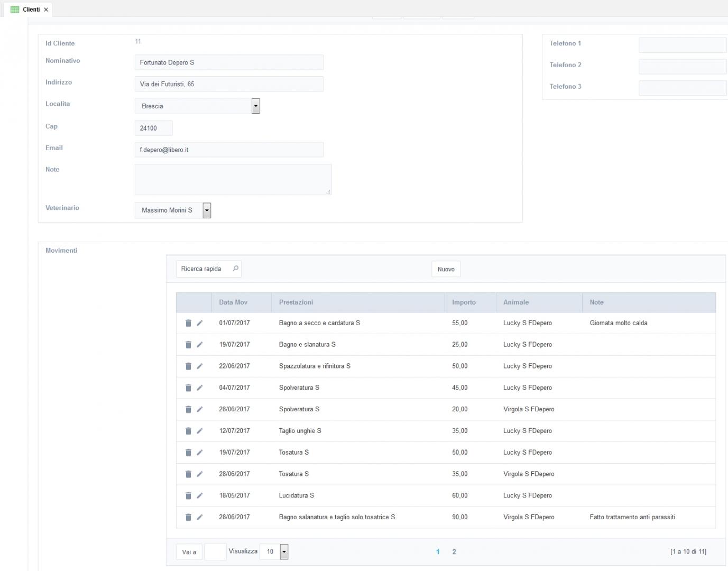Click the date 12/07/2017 cell
This screenshot has height=571, width=728.
[234, 431]
